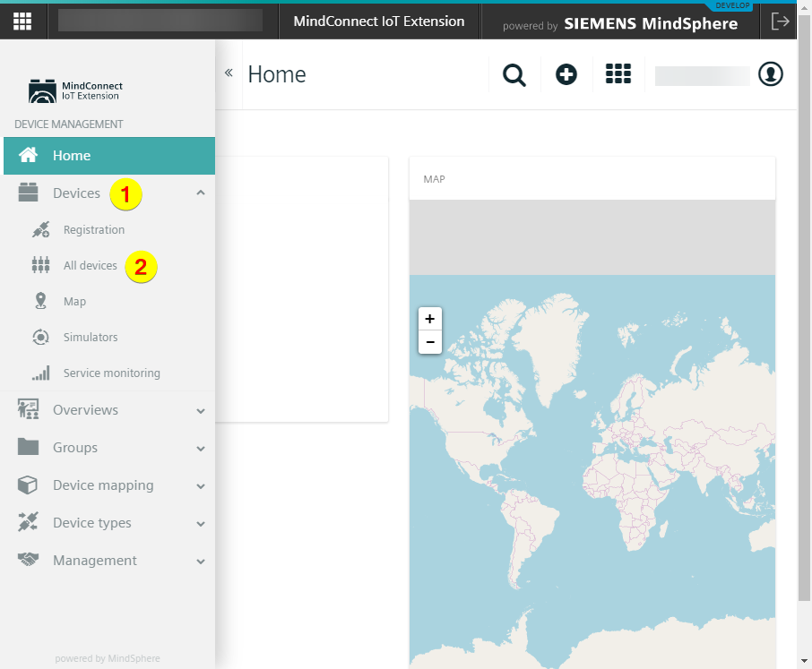Collapse the Devices menu section

click(201, 193)
